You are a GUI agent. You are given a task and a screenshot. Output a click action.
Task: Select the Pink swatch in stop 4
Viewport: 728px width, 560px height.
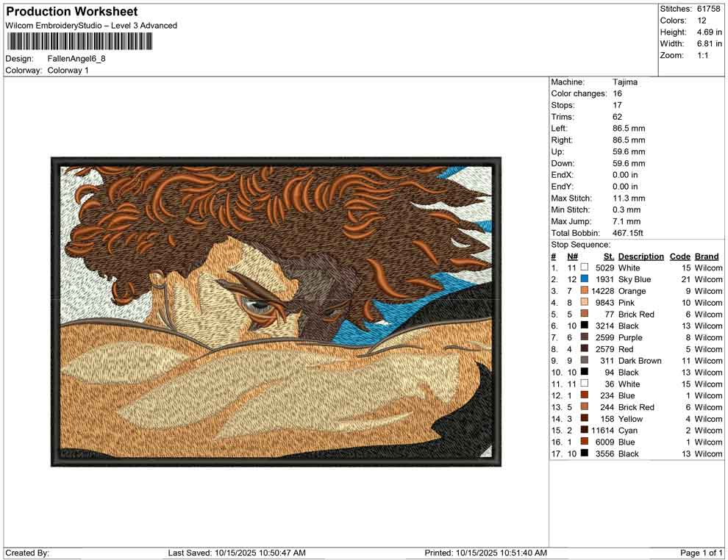585,303
